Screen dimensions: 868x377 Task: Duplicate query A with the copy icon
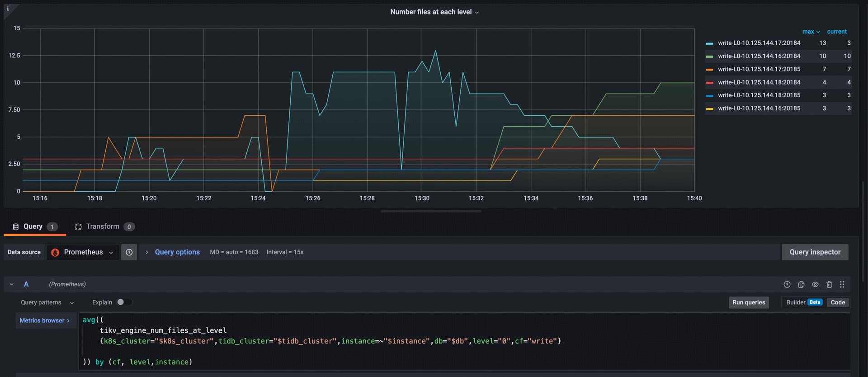pyautogui.click(x=801, y=284)
